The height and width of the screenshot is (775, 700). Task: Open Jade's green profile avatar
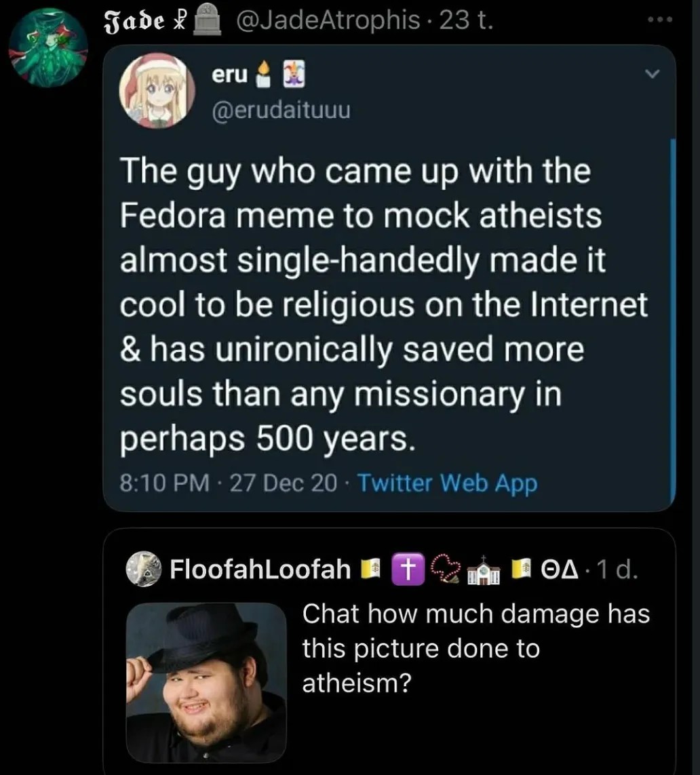pyautogui.click(x=47, y=46)
